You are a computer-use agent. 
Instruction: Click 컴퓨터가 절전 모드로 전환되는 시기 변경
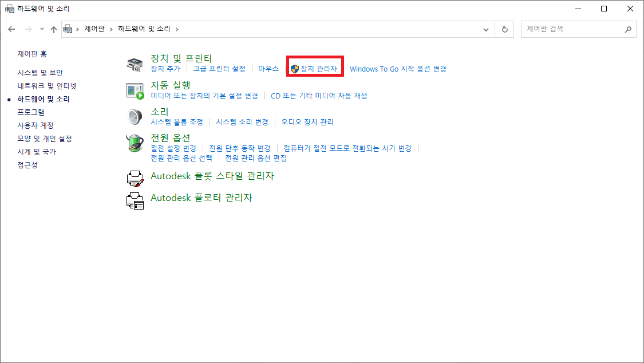(347, 148)
